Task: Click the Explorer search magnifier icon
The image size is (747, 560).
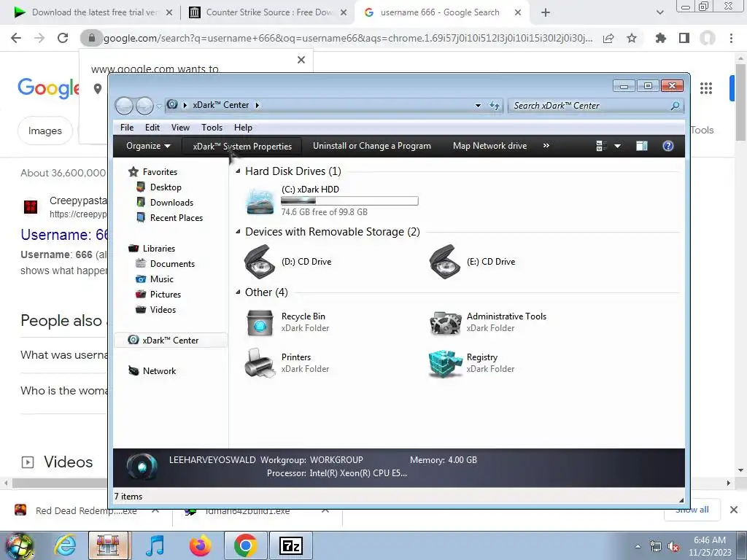Action: click(x=675, y=106)
